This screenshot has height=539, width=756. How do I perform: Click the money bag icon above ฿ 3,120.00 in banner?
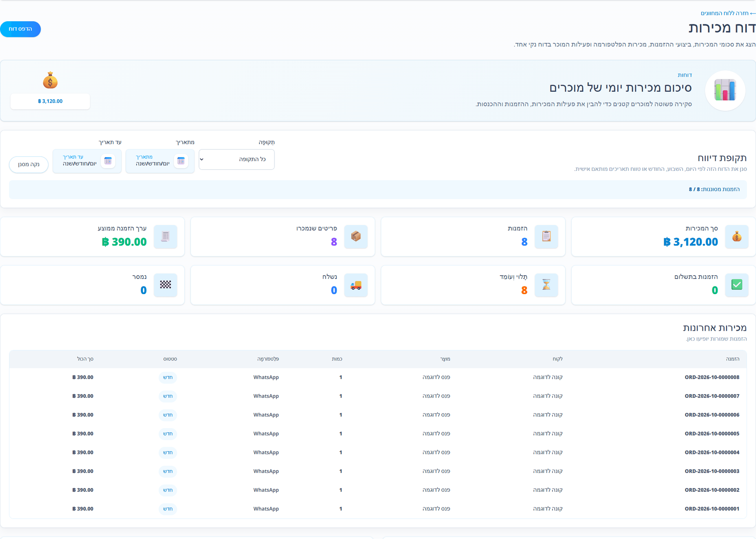pos(50,80)
